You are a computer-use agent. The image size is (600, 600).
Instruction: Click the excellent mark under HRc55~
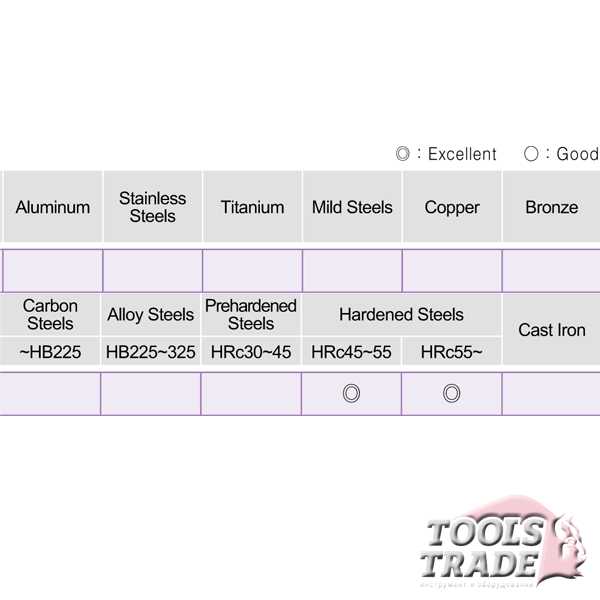pos(452,393)
